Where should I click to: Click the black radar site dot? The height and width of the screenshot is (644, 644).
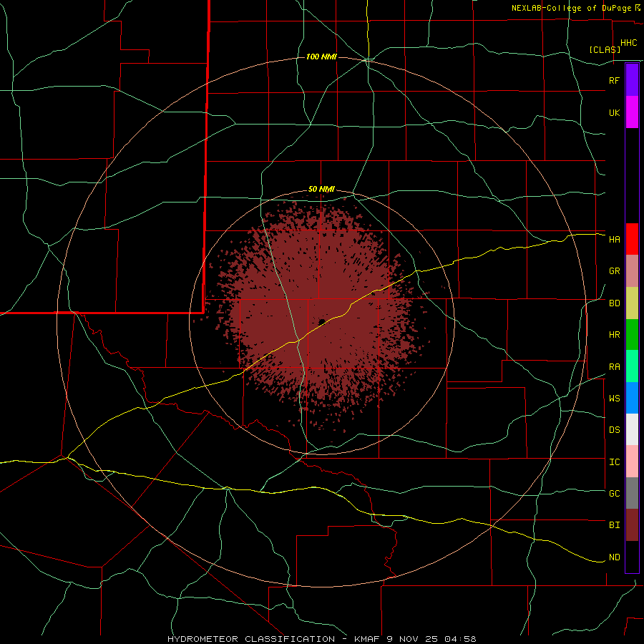[322, 321]
